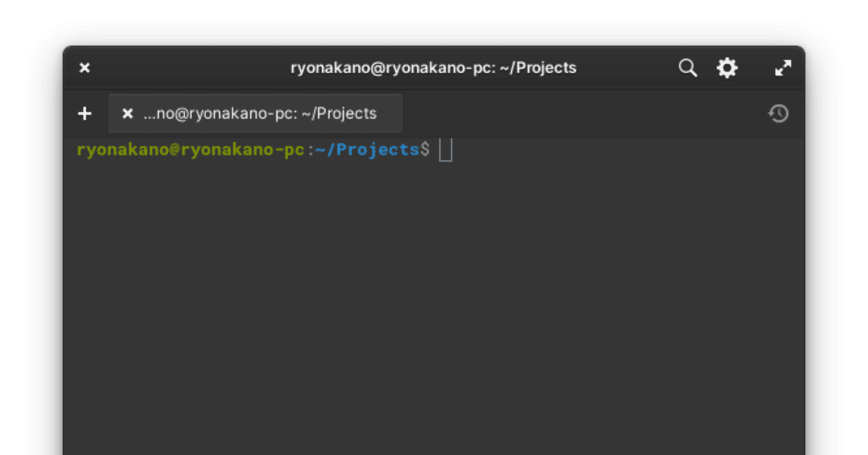Maximize window with the expand arrows icon
The image size is (868, 455).
[783, 68]
